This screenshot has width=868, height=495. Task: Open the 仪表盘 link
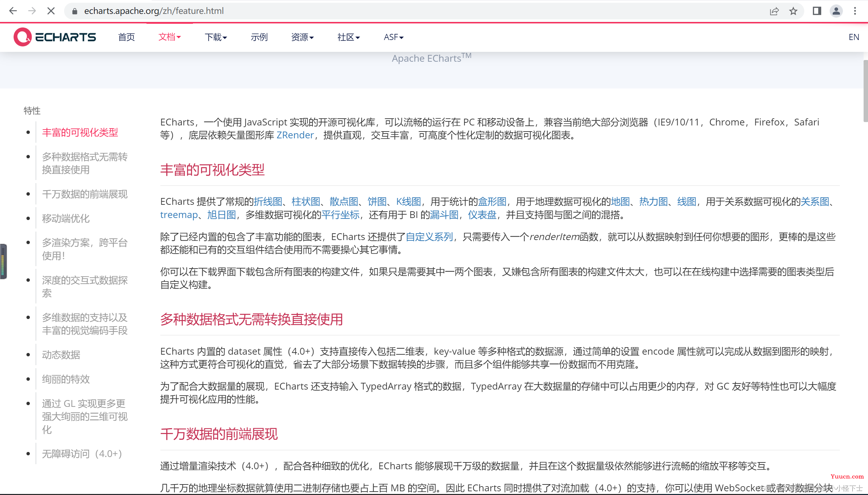click(x=482, y=215)
